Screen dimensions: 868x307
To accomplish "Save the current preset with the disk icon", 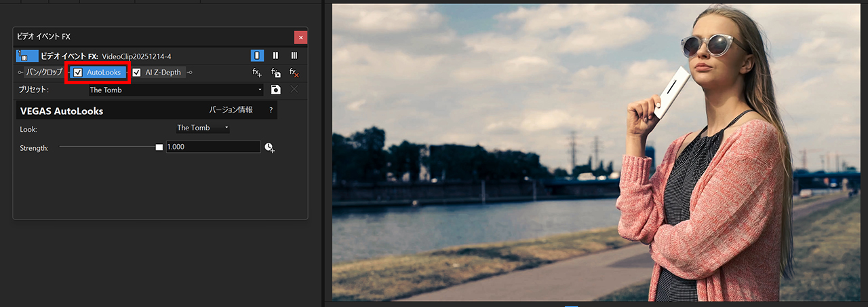I will tap(276, 90).
